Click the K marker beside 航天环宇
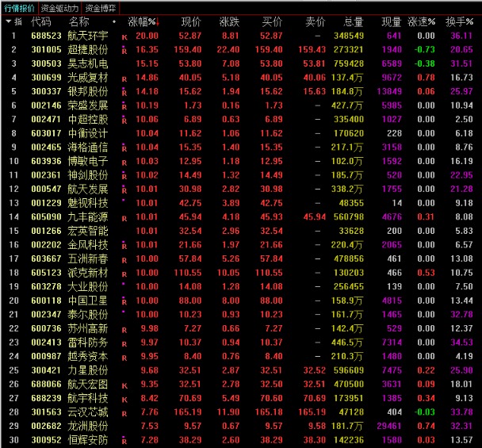This screenshot has width=482, height=448. (124, 37)
